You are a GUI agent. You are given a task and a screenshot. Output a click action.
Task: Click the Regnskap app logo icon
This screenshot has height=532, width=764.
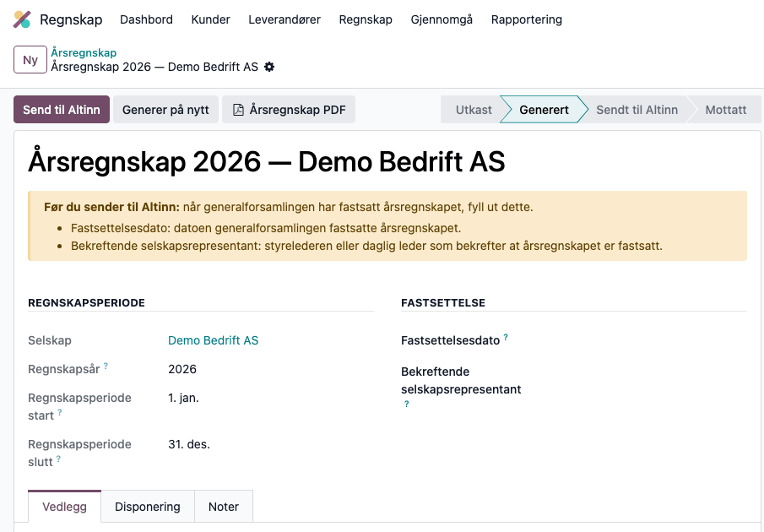tap(22, 19)
